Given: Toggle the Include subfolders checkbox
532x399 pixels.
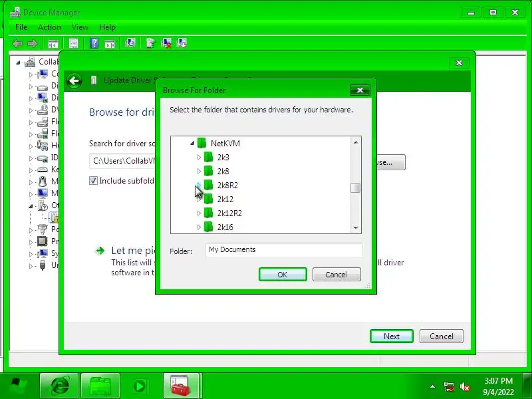Looking at the screenshot, I should [93, 180].
